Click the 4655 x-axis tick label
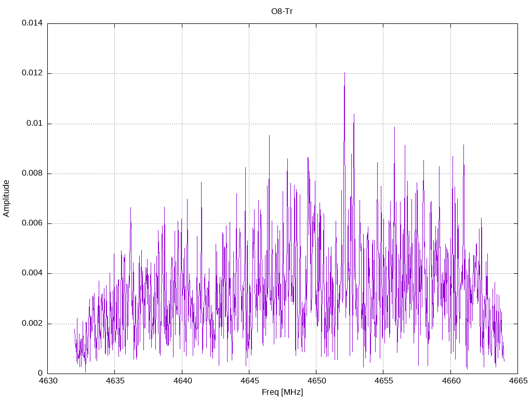 click(x=383, y=381)
